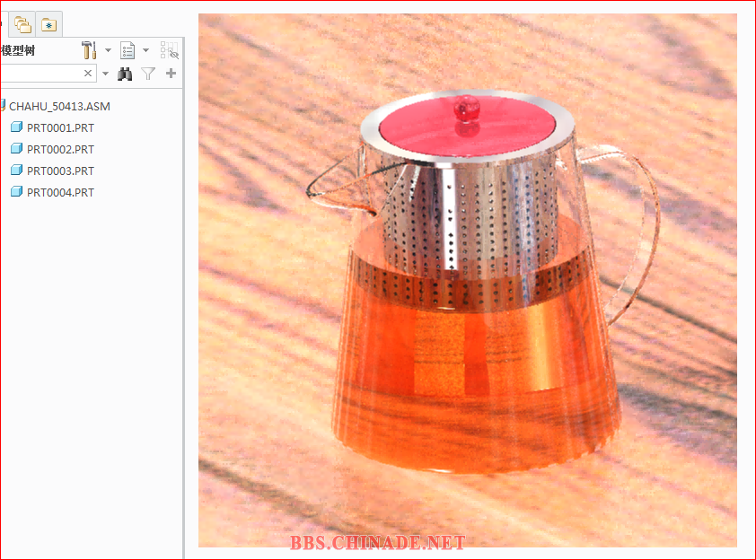
Task: Click the PRT0001.PRT part icon
Action: (16, 127)
